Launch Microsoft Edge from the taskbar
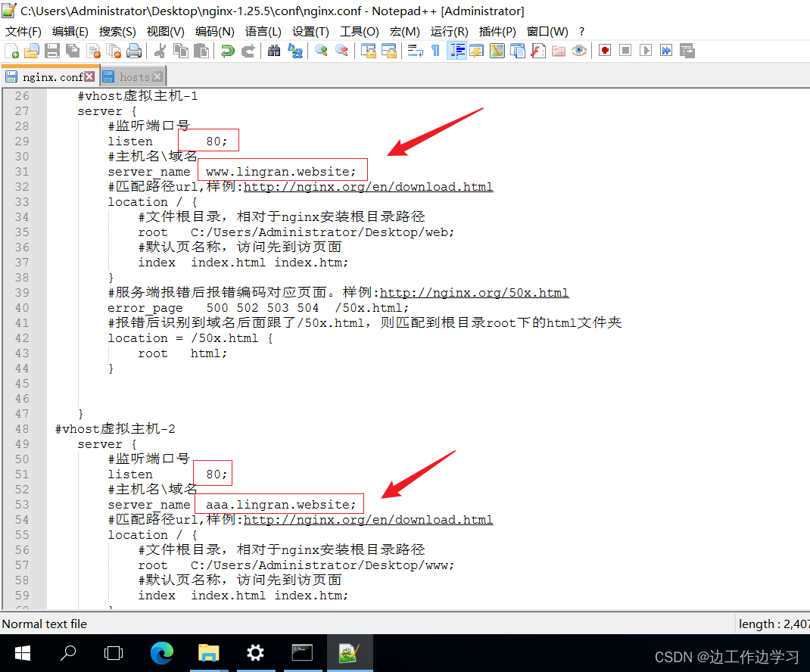The image size is (810, 672). pyautogui.click(x=162, y=653)
